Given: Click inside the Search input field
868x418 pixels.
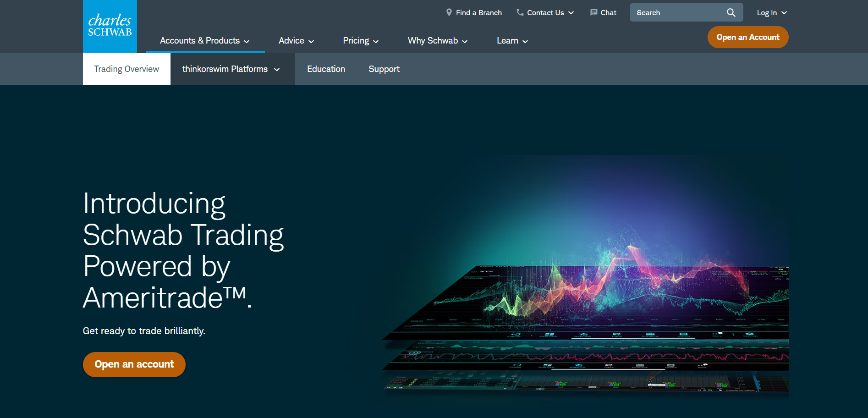Looking at the screenshot, I should click(674, 12).
